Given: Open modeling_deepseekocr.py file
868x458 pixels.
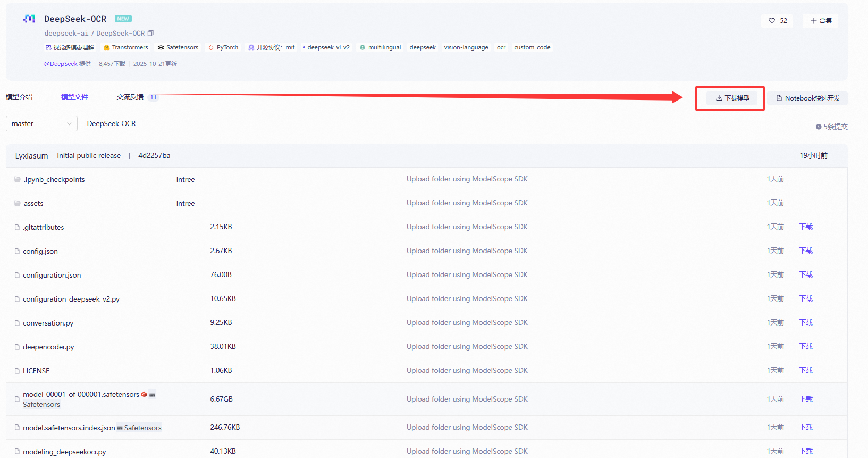Looking at the screenshot, I should (64, 452).
